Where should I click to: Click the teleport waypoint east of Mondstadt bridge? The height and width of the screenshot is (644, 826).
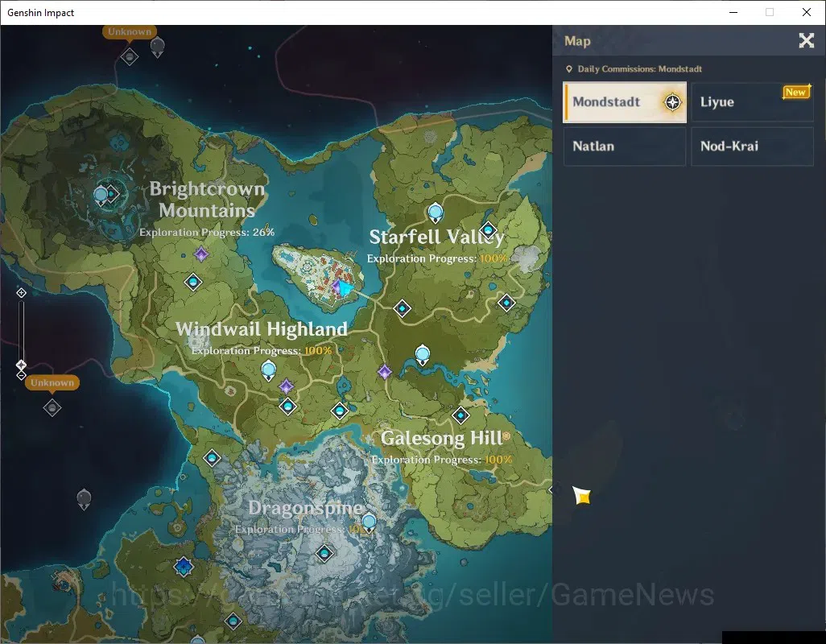coord(403,308)
